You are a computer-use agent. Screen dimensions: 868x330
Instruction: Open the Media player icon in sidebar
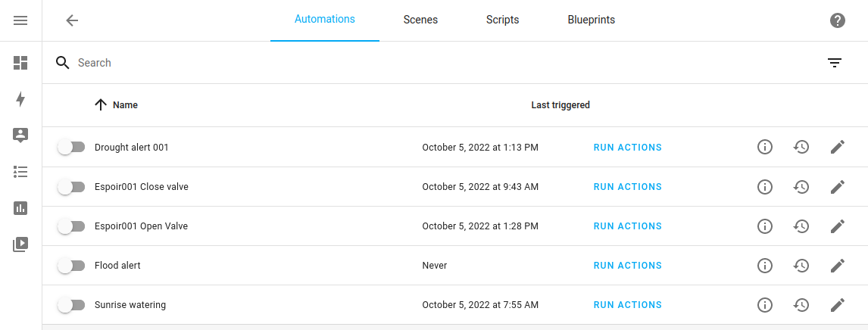coord(20,244)
